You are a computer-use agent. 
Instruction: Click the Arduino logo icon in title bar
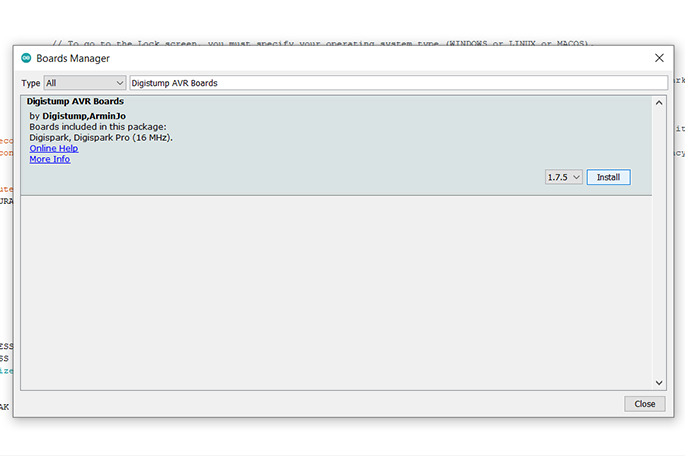(26, 58)
